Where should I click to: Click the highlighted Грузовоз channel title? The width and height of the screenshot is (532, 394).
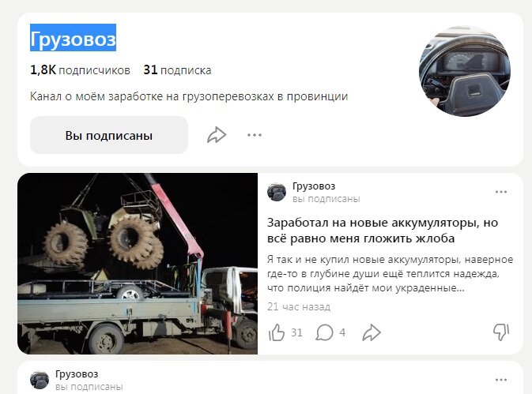click(73, 38)
